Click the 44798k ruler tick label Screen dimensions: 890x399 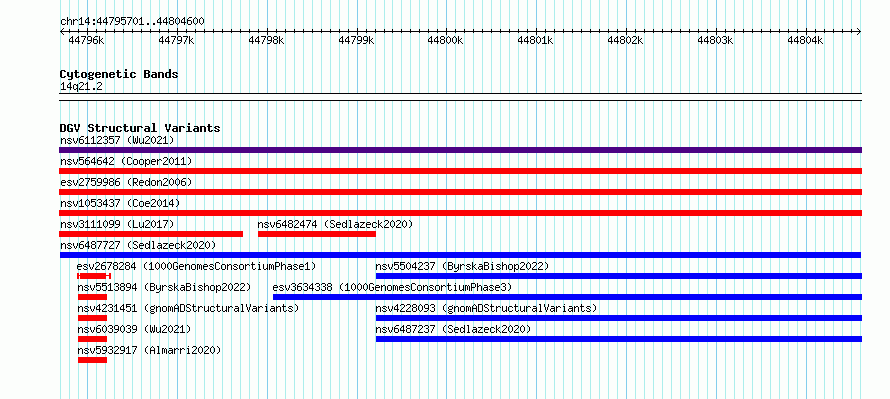266,40
